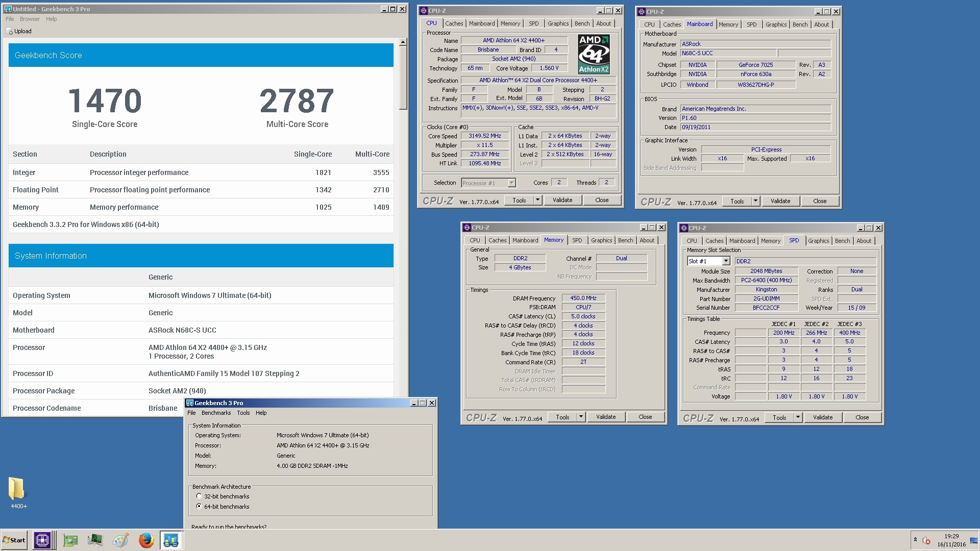Open the Processor #1 selection dropdown
Image resolution: width=980 pixels, height=551 pixels.
pos(511,183)
